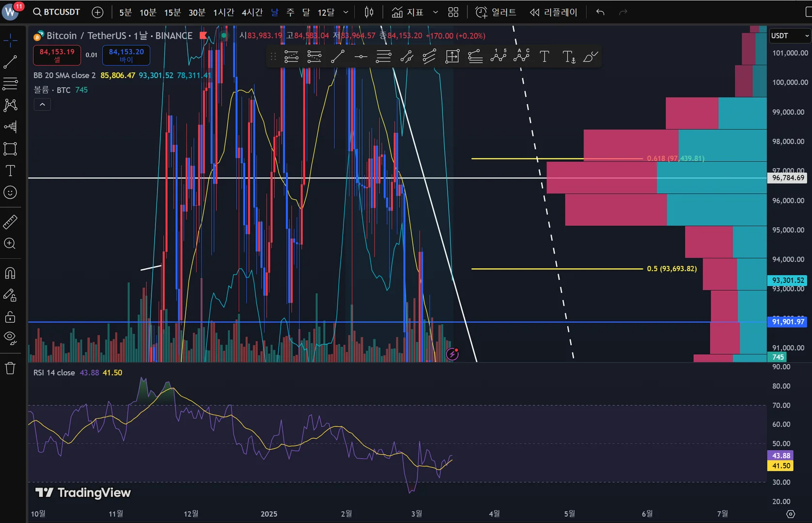The image size is (812, 523).
Task: Switch to the 5분 timeframe
Action: (x=125, y=12)
